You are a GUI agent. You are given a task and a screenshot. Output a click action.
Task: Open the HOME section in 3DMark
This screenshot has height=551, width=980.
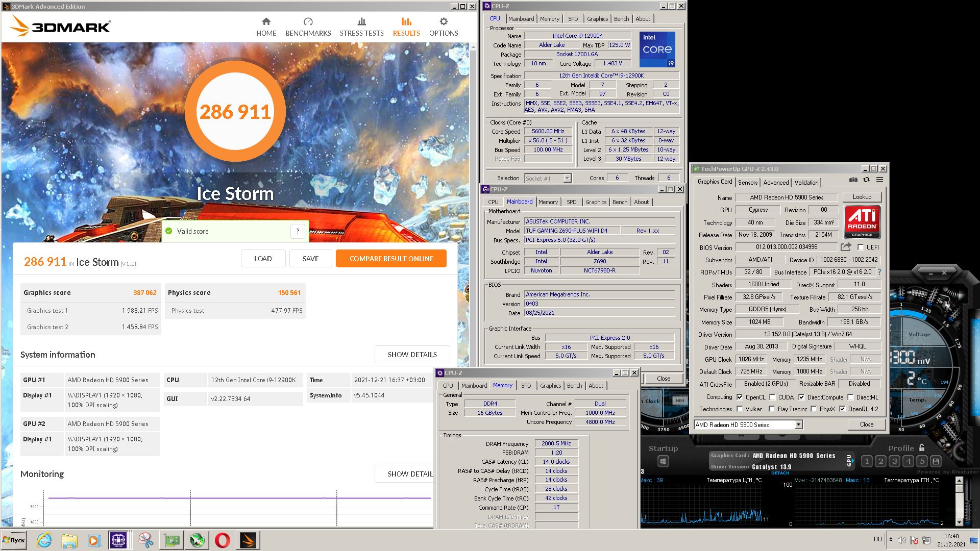click(x=266, y=27)
